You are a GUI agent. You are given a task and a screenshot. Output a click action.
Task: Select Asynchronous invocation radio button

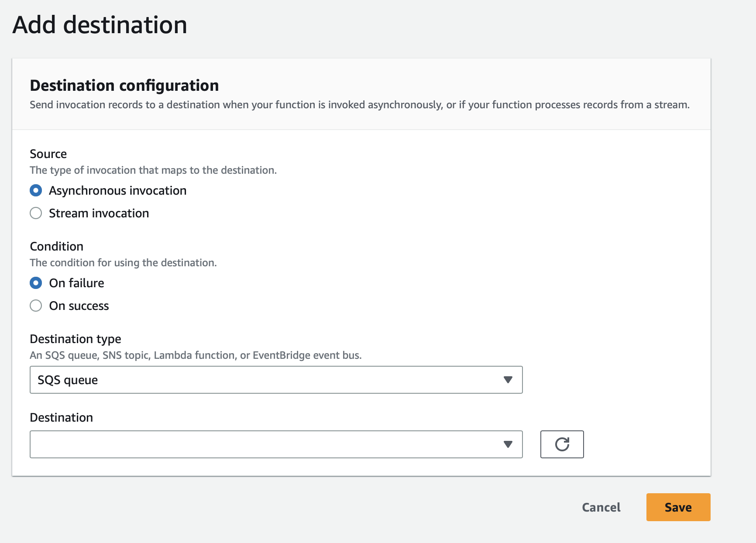point(36,191)
